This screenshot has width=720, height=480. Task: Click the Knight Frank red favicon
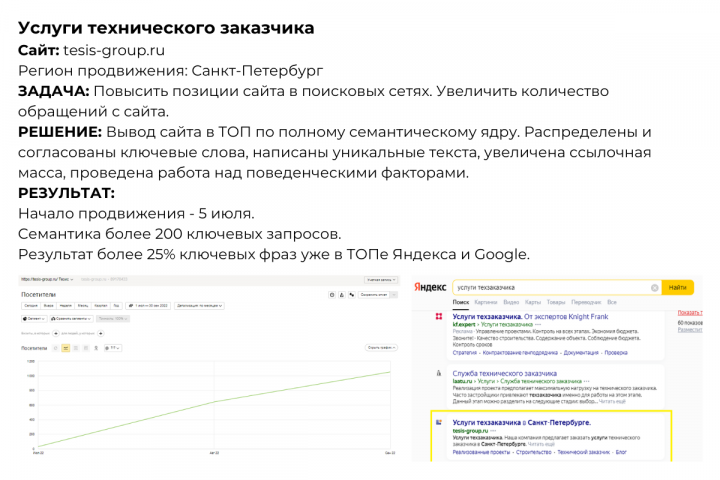tap(439, 316)
